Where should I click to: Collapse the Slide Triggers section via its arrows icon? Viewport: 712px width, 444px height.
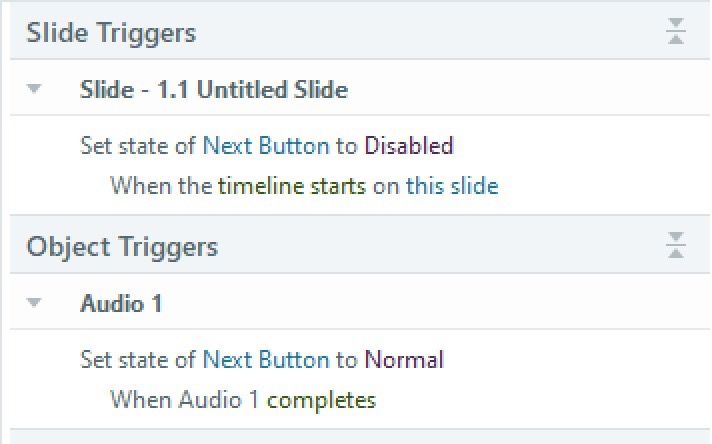coord(676,32)
